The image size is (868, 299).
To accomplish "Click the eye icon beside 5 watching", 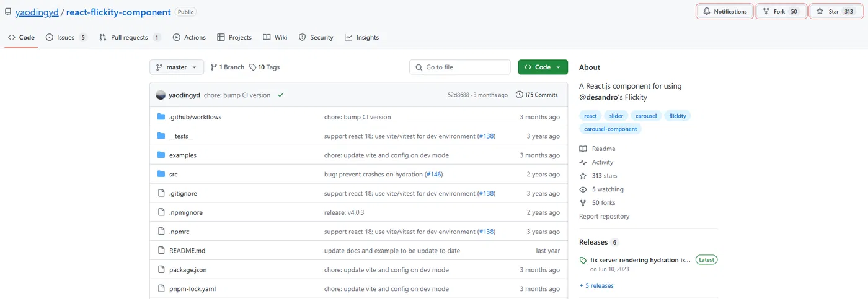I will [583, 189].
